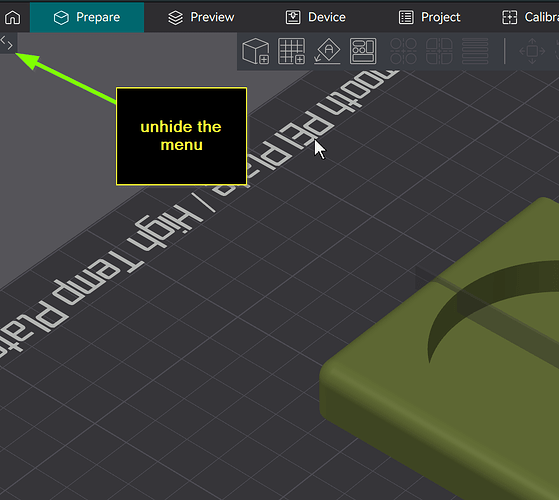Select the Move tool with four arrows
This screenshot has width=559, height=500.
click(532, 51)
